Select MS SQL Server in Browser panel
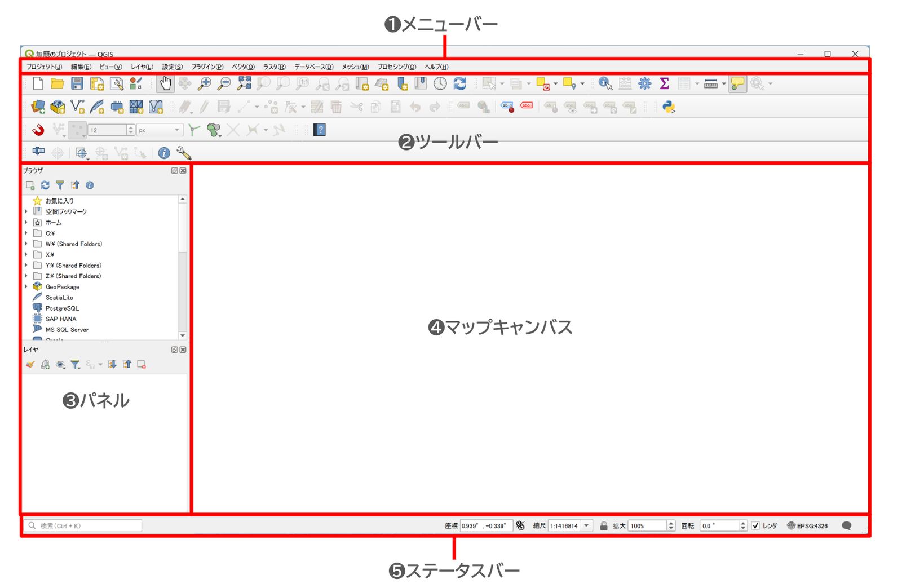This screenshot has width=902, height=588. (67, 330)
